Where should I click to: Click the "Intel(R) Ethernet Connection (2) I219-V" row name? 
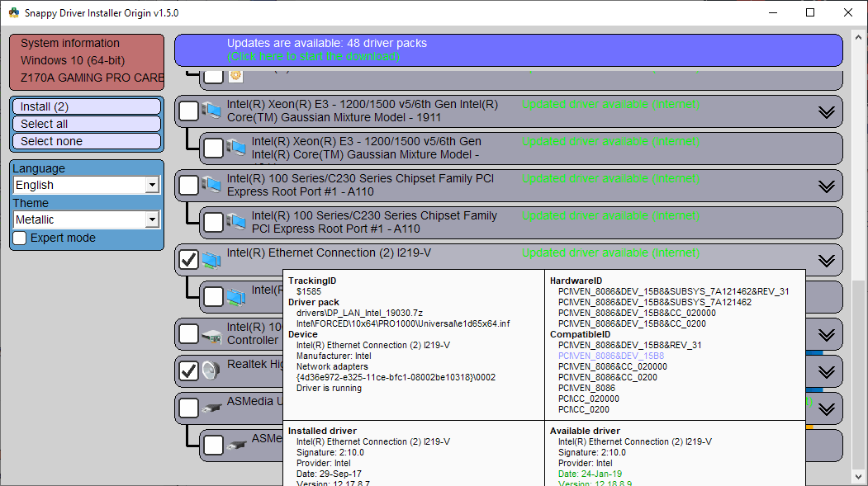(329, 252)
